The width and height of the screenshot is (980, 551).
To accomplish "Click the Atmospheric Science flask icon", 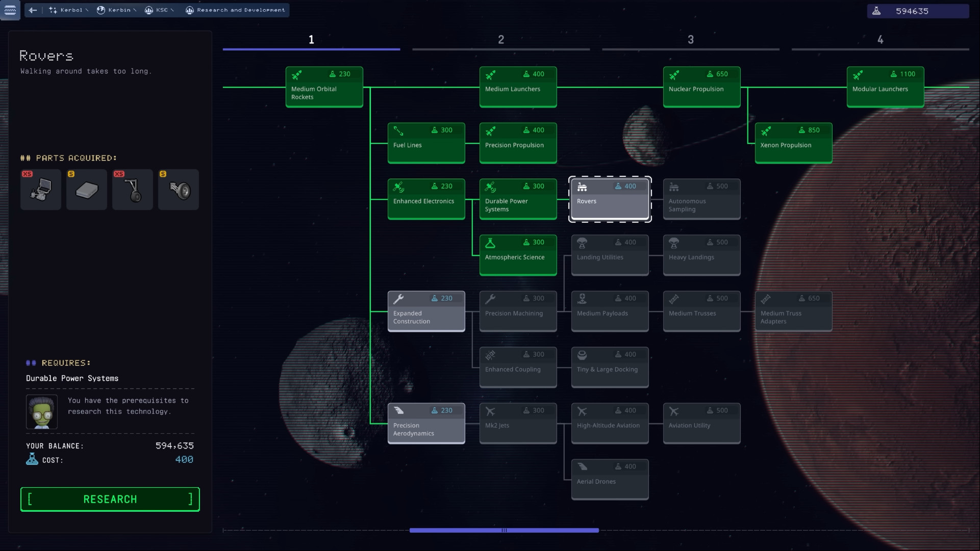I will coord(490,243).
